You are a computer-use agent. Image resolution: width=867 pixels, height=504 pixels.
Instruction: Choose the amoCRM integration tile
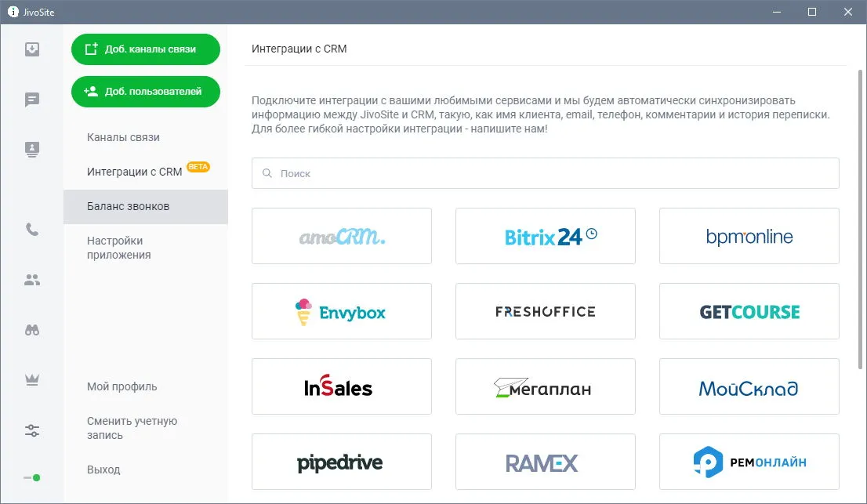(x=342, y=236)
